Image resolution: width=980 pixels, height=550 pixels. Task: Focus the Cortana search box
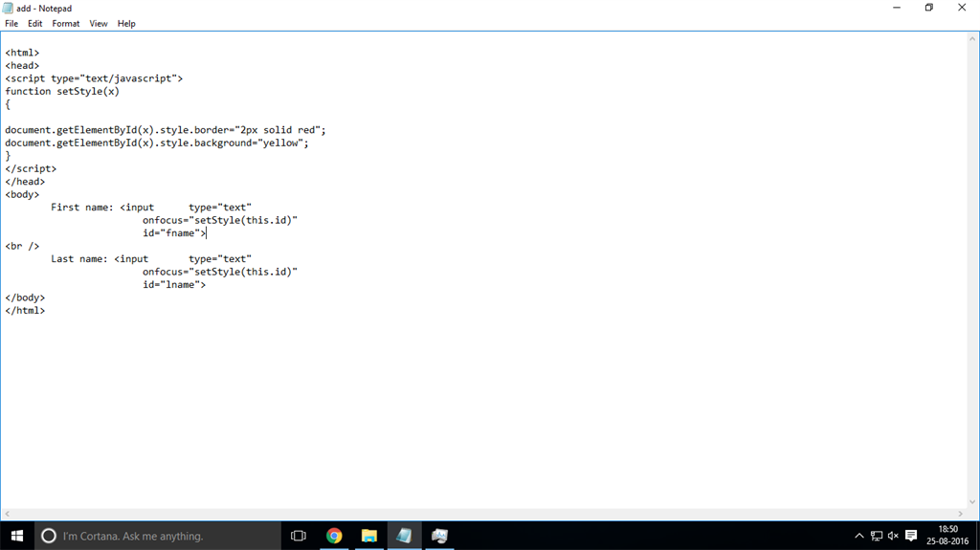click(157, 536)
